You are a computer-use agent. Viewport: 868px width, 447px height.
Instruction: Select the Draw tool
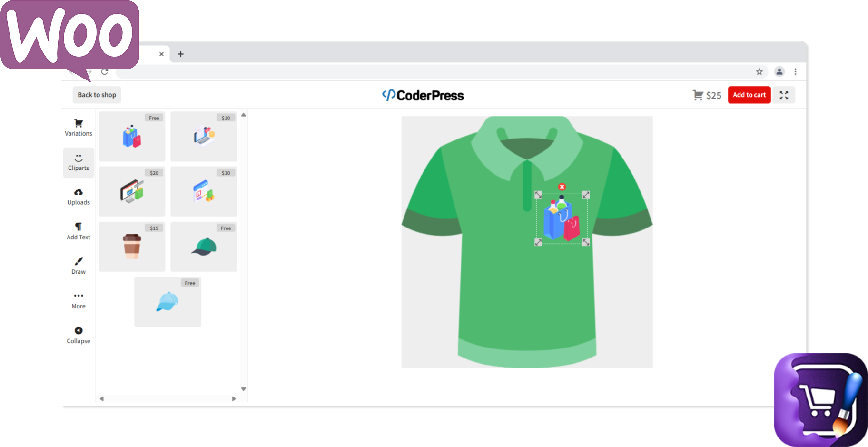pyautogui.click(x=78, y=265)
